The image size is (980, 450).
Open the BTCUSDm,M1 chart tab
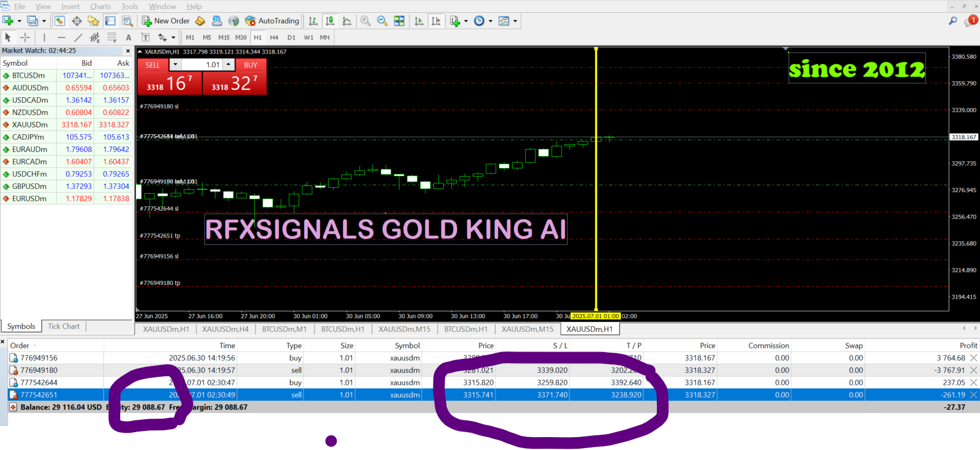pyautogui.click(x=284, y=329)
